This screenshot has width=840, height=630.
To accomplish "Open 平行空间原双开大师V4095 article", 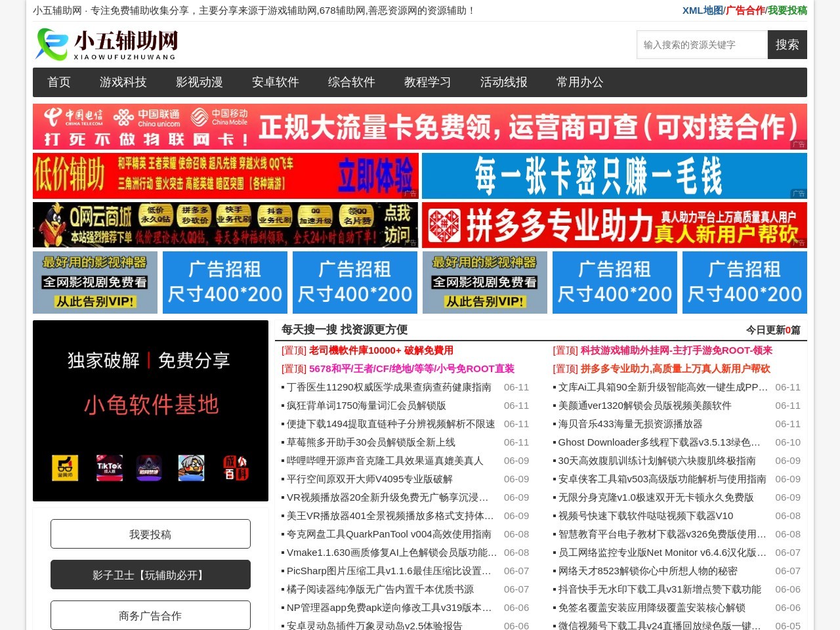I will pos(369,479).
